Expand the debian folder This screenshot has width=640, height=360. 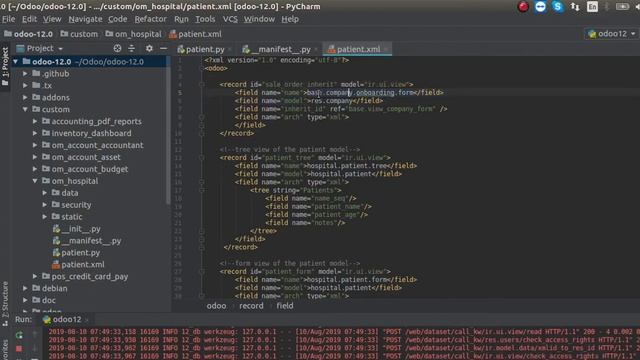[25, 288]
